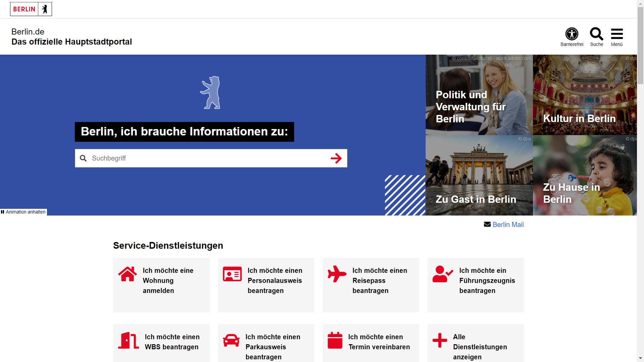
Task: Open the Barrierefrei accessibility icon
Action: [572, 34]
